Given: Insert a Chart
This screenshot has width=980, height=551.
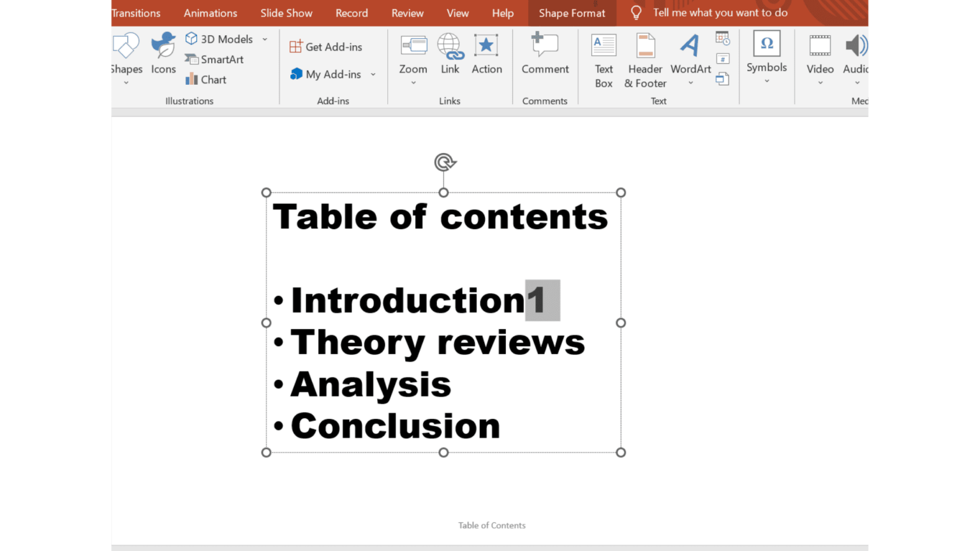Looking at the screenshot, I should (206, 80).
